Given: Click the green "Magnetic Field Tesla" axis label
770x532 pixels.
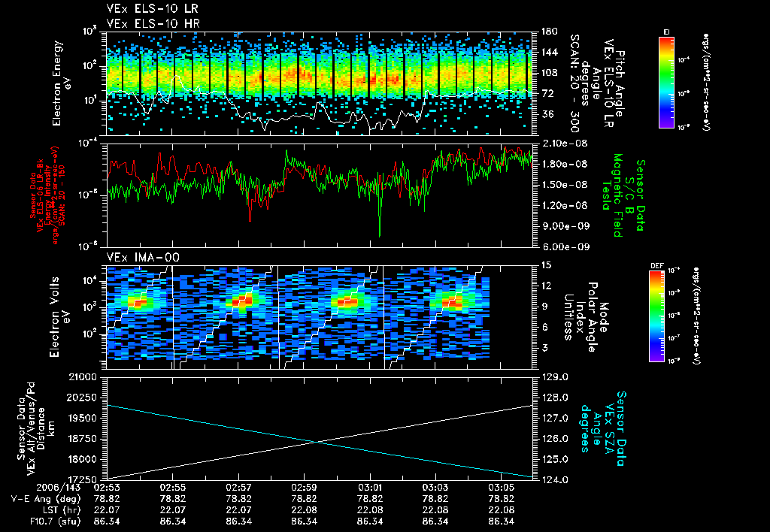Looking at the screenshot, I should pos(612,195).
